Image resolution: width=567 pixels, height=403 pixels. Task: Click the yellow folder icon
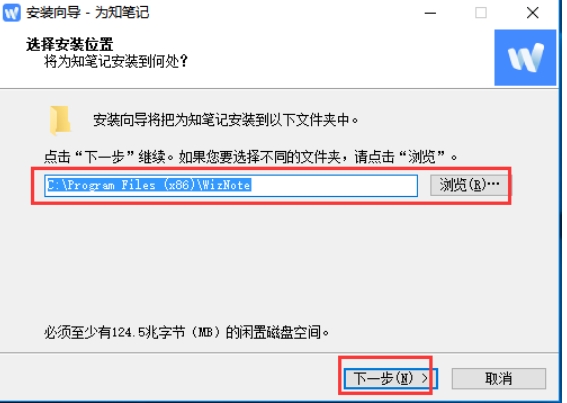60,120
